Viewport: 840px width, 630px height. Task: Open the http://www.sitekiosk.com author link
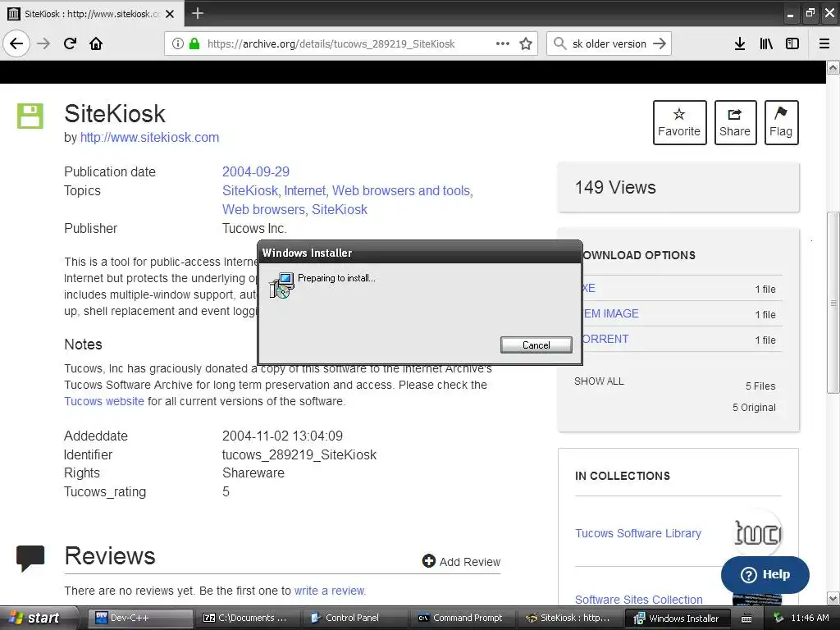coord(149,138)
